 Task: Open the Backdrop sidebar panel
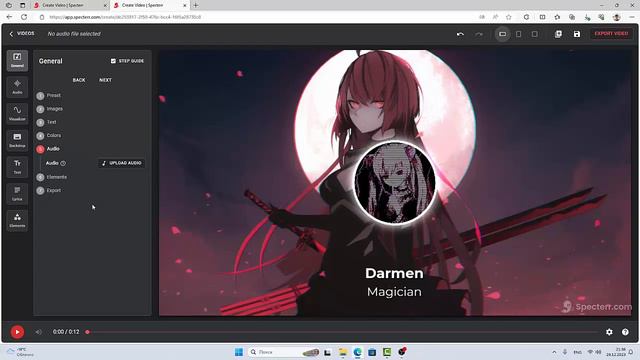pyautogui.click(x=17, y=140)
